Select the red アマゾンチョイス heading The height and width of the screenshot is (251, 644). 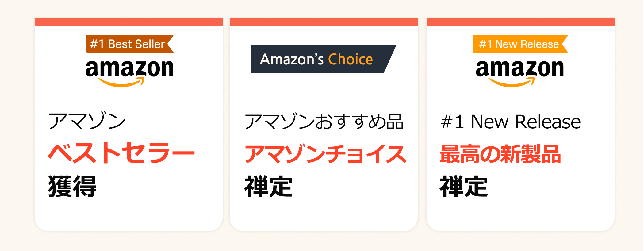point(325,154)
